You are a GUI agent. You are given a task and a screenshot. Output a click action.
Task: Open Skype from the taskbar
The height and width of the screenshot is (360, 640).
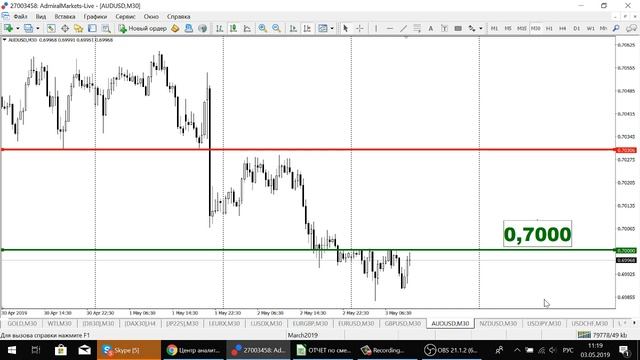click(x=129, y=350)
